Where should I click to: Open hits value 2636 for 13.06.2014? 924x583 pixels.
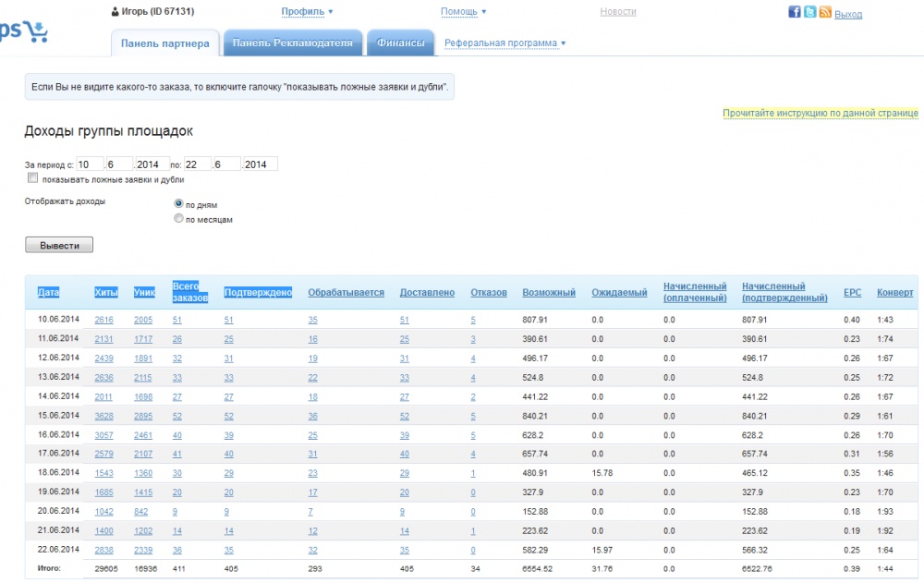103,377
